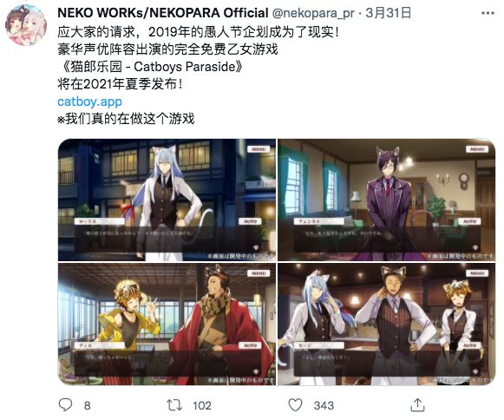
Task: Open the NEKOPARA profile avatar
Action: click(26, 25)
